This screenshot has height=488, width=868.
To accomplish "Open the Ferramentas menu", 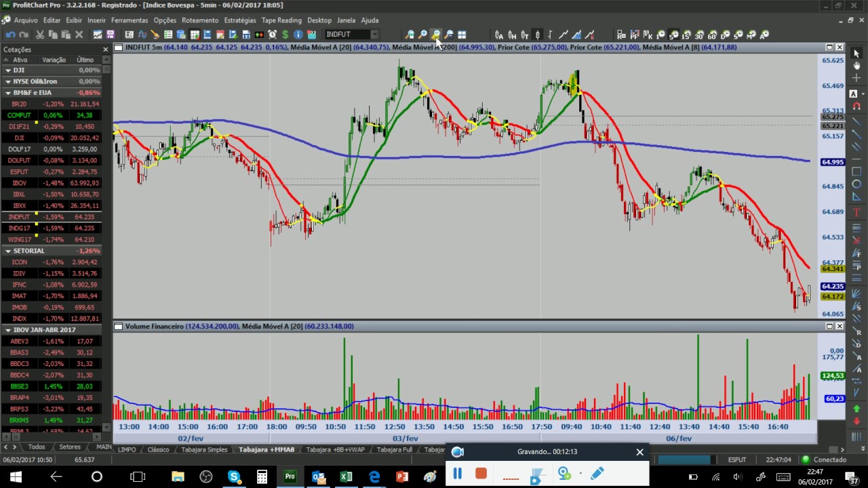I will pyautogui.click(x=130, y=20).
